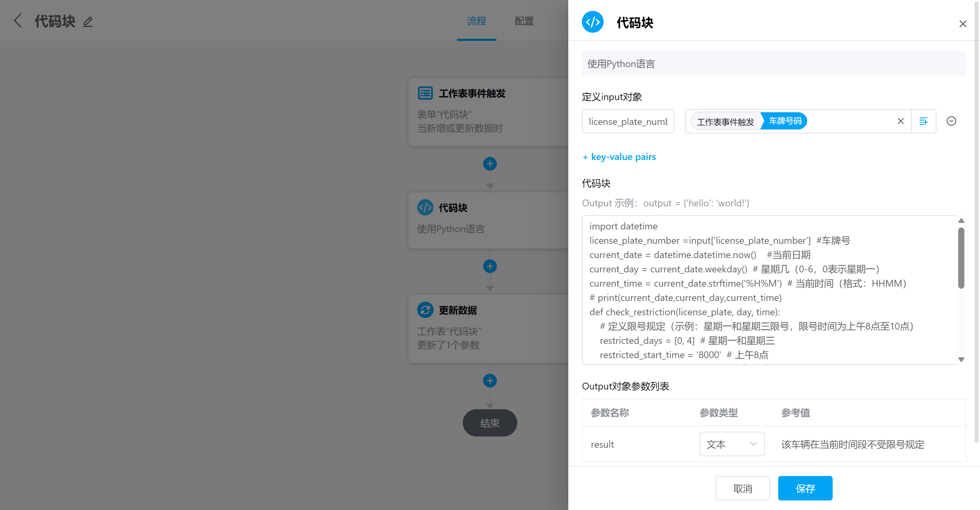The image size is (980, 510).
Task: Click the 参数名称 column header
Action: [609, 413]
